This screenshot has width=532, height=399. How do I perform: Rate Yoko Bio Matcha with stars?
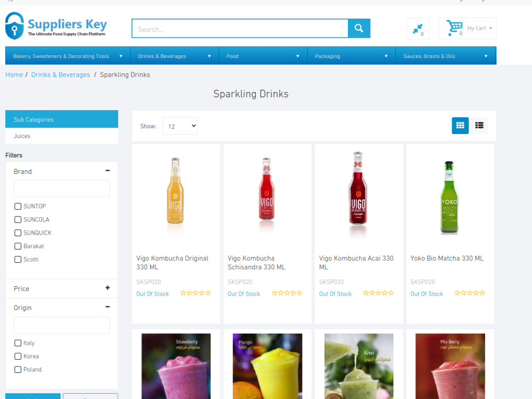pos(470,293)
